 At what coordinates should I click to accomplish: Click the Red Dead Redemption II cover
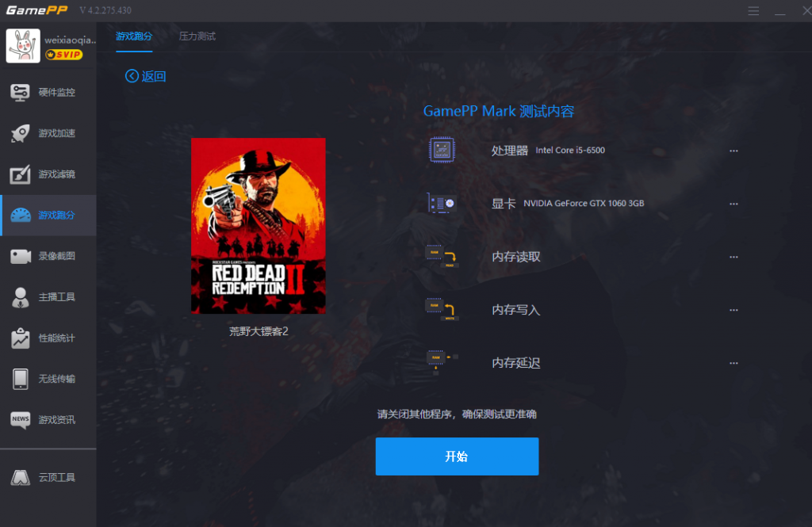pyautogui.click(x=259, y=226)
